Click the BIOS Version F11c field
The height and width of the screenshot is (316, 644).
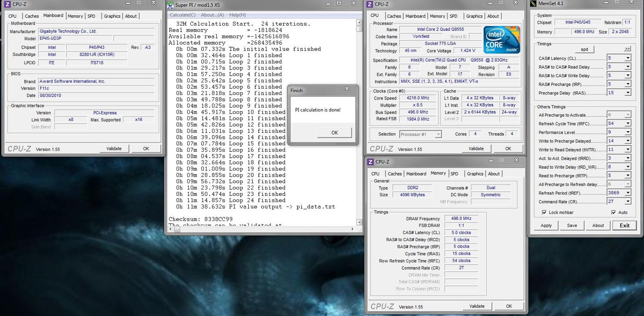[x=97, y=88]
